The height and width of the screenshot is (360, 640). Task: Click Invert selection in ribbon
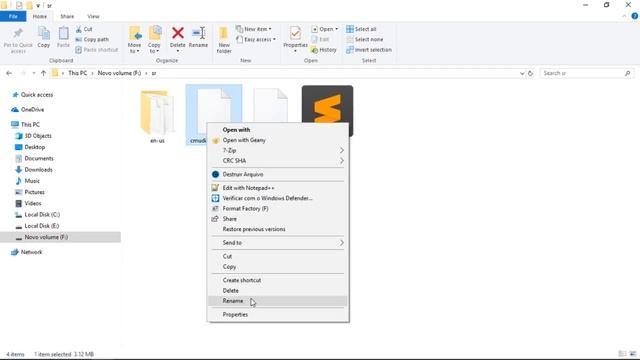pos(369,50)
